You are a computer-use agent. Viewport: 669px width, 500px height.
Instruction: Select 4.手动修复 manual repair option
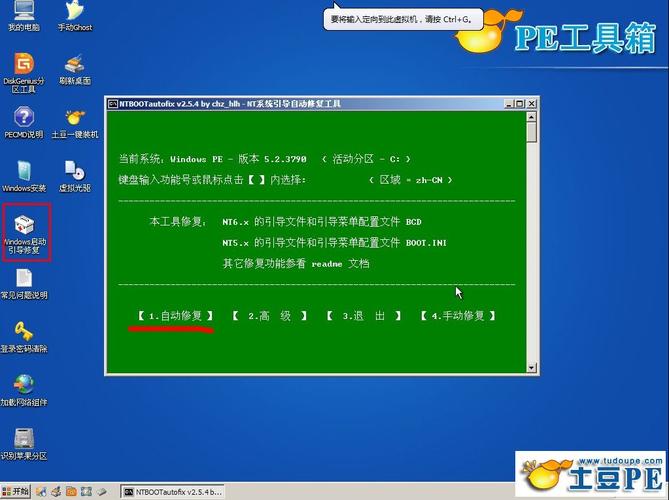(x=458, y=316)
